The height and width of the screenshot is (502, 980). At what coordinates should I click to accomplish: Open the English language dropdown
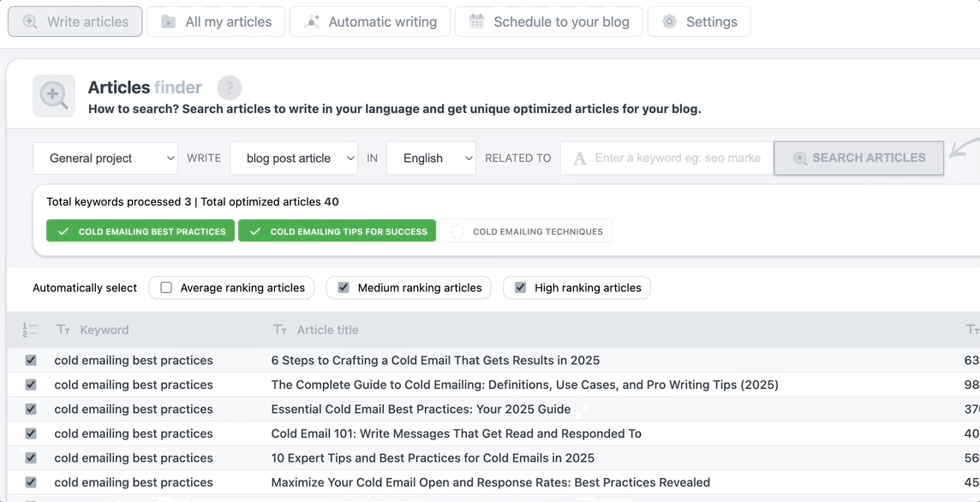[431, 158]
